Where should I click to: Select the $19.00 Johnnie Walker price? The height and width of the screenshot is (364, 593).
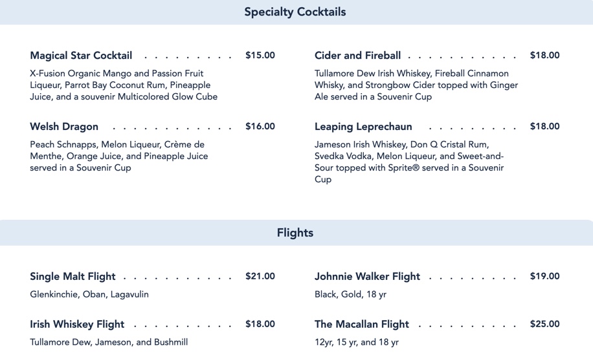coord(544,277)
